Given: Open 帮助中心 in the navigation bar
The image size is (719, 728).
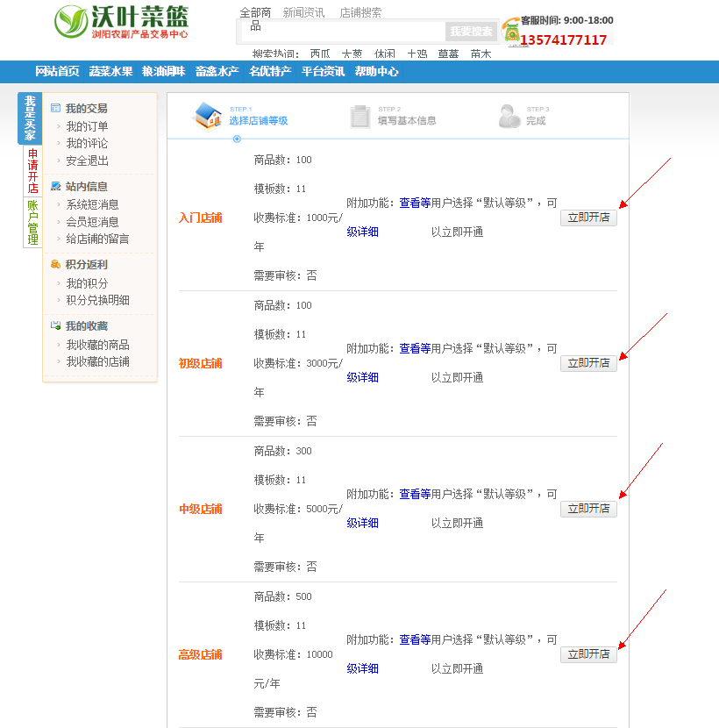Looking at the screenshot, I should tap(376, 72).
